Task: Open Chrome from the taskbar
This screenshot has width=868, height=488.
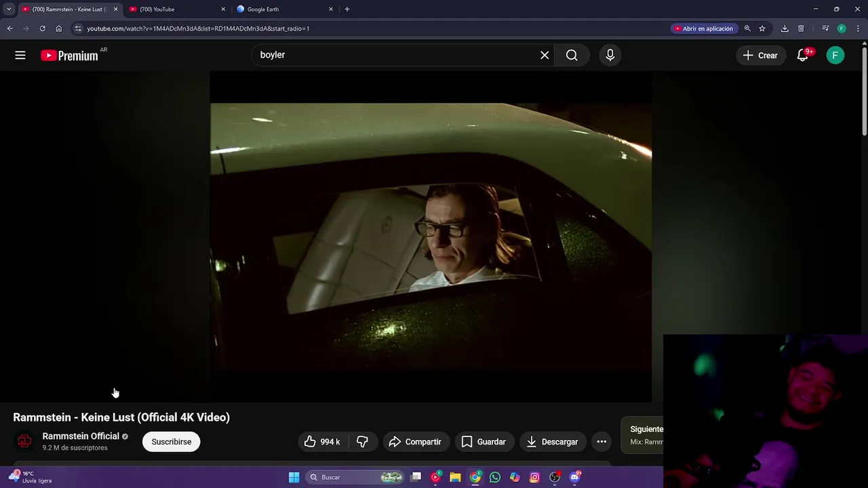Action: pos(475,477)
